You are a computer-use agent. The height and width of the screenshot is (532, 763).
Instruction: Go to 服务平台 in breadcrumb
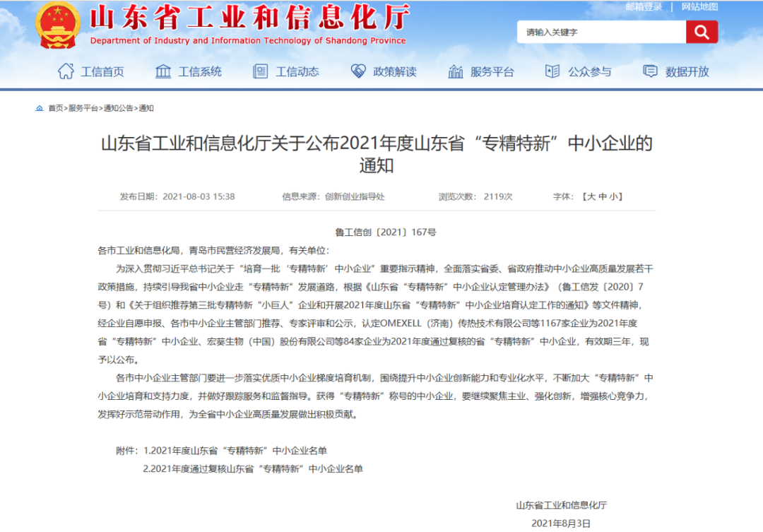click(x=83, y=108)
